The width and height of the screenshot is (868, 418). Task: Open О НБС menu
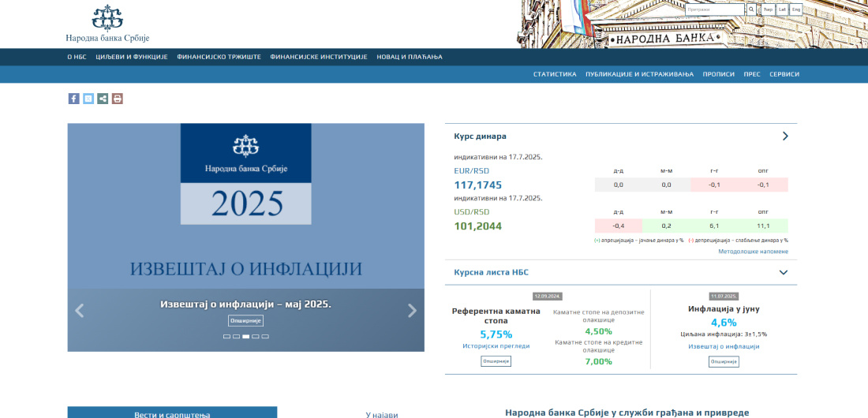[x=77, y=57]
